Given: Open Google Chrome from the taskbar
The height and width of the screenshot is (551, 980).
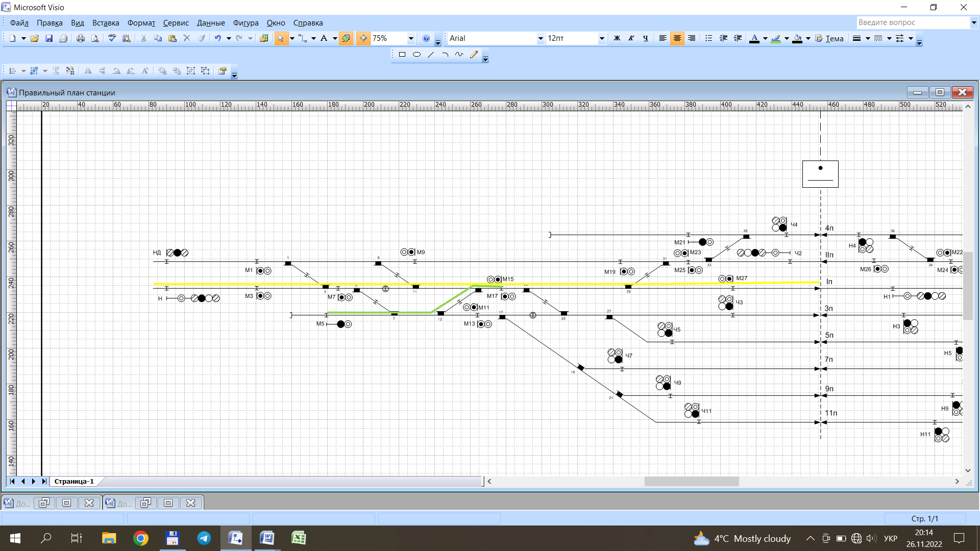Looking at the screenshot, I should (141, 538).
